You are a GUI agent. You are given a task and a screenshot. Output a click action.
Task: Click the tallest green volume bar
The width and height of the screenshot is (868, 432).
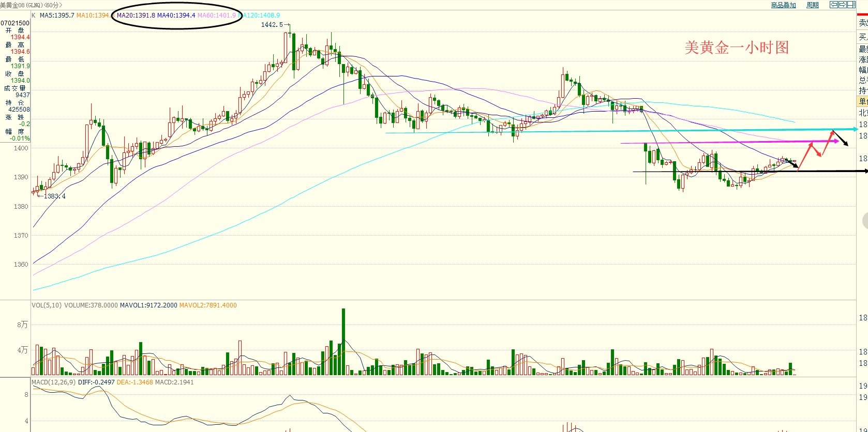(343, 342)
